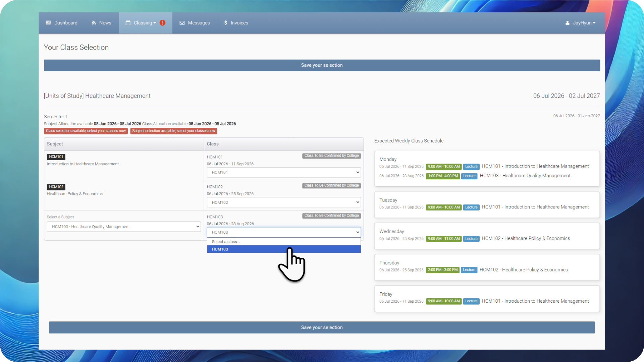The height and width of the screenshot is (362, 644).
Task: Click the HCM103 'Class To Be Confirmed' badge
Action: (x=331, y=216)
